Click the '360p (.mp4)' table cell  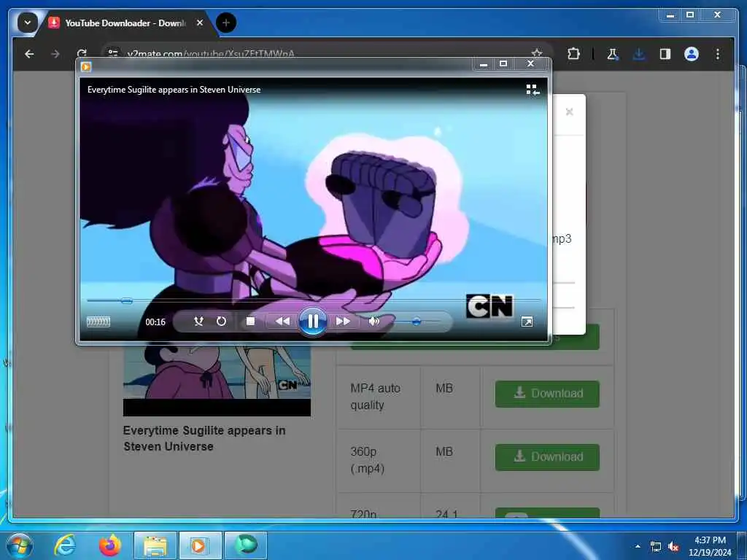click(x=379, y=461)
